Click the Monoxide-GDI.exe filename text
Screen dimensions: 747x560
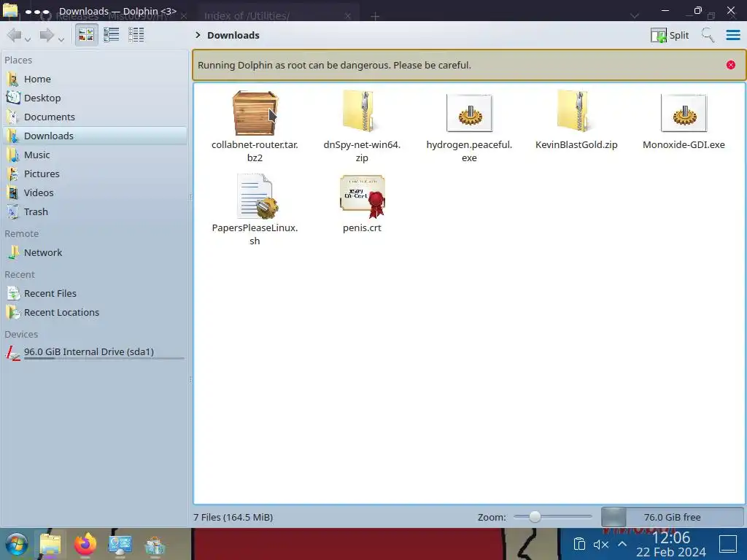pos(684,145)
